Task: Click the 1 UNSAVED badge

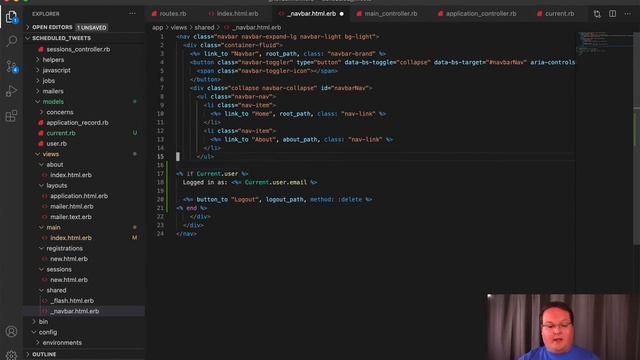Action: click(x=92, y=27)
